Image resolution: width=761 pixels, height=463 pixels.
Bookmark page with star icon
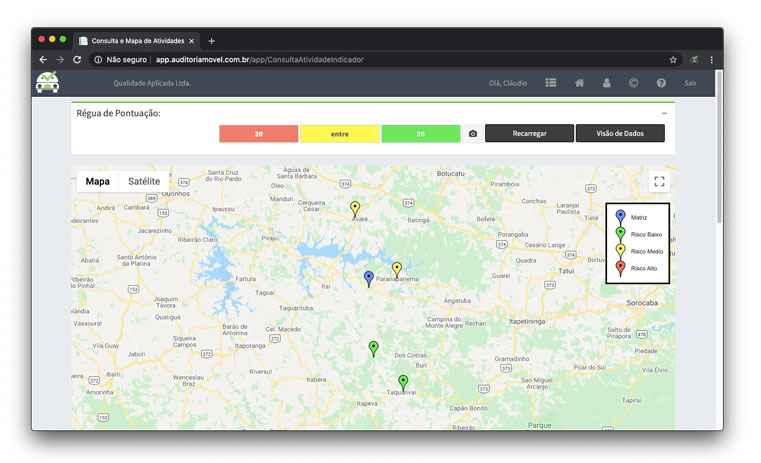tap(673, 60)
